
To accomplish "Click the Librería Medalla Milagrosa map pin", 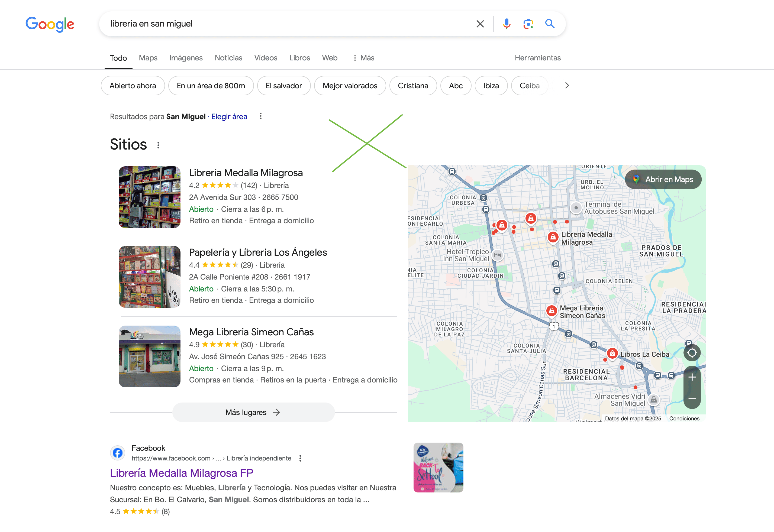I will [553, 238].
